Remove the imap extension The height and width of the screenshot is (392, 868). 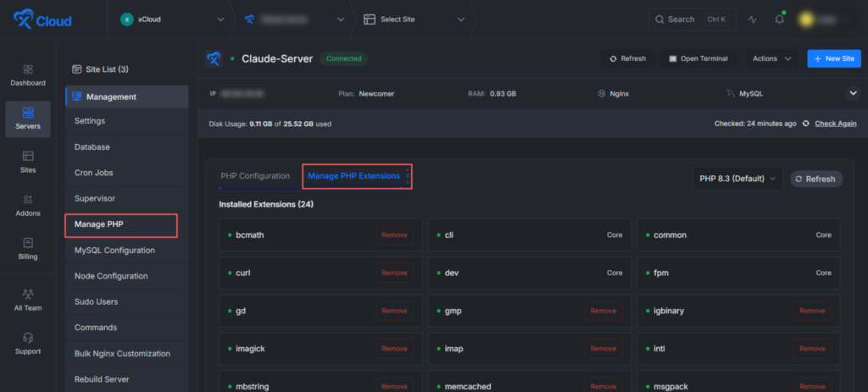point(603,348)
